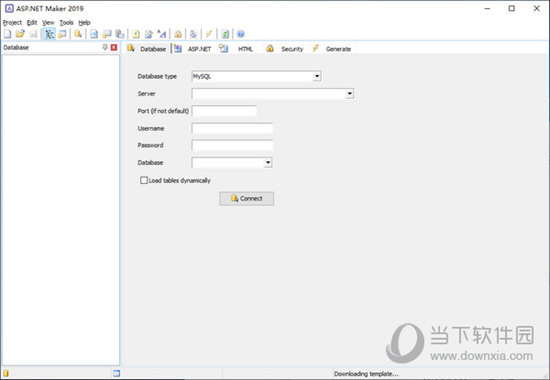The width and height of the screenshot is (550, 380).
Task: Click the page with pencil edit icon
Action: [x=149, y=34]
